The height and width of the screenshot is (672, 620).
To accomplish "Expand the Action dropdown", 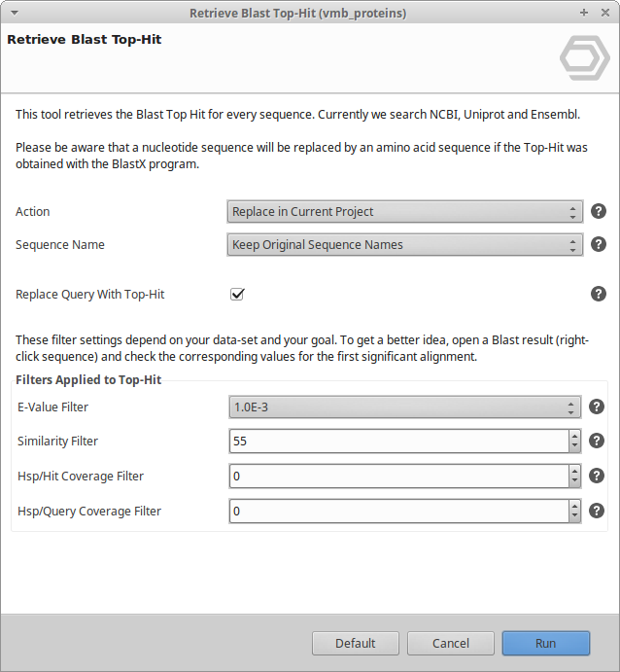I will pos(404,211).
